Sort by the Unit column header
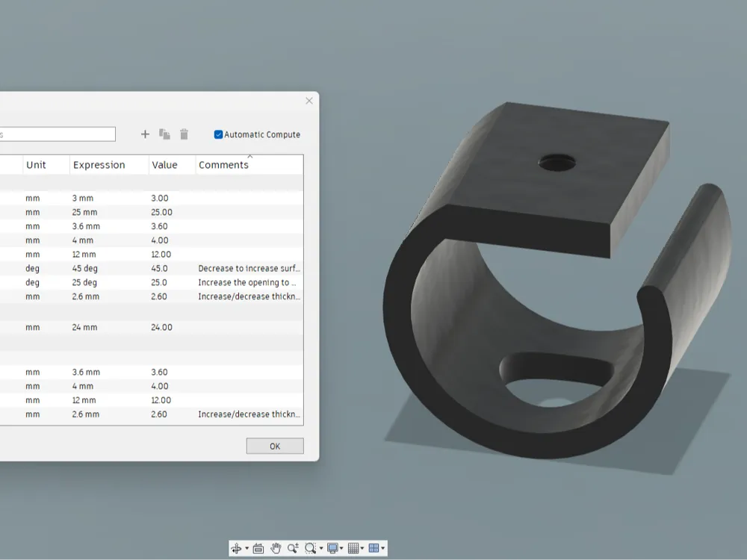Viewport: 747px width, 560px height. point(46,165)
